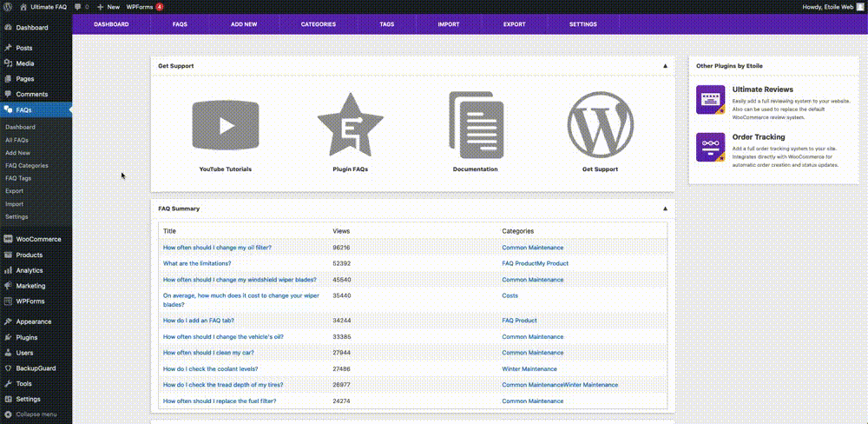The image size is (868, 424).
Task: Click the WordPress logo in admin bar
Action: (x=8, y=7)
